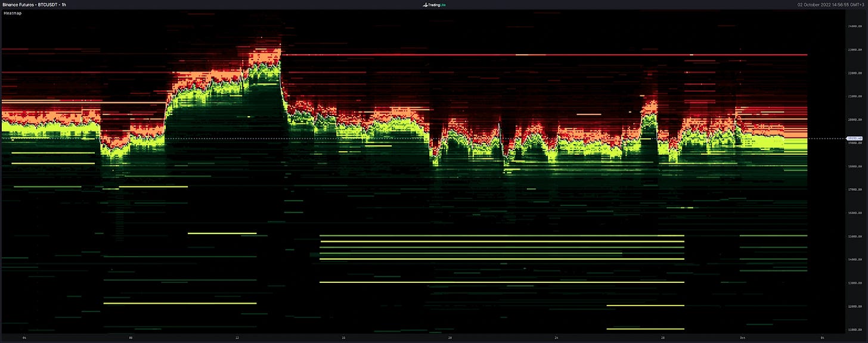Click the 16 time axis label
This screenshot has width=868, height=343.
[x=343, y=338]
